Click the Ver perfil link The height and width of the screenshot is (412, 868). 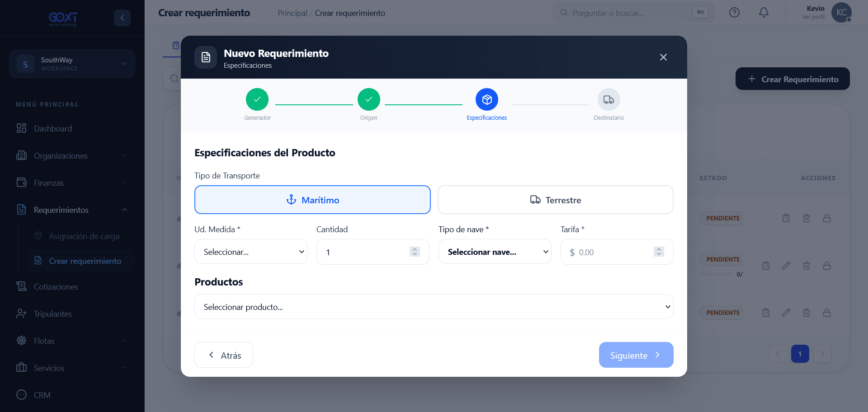[813, 17]
